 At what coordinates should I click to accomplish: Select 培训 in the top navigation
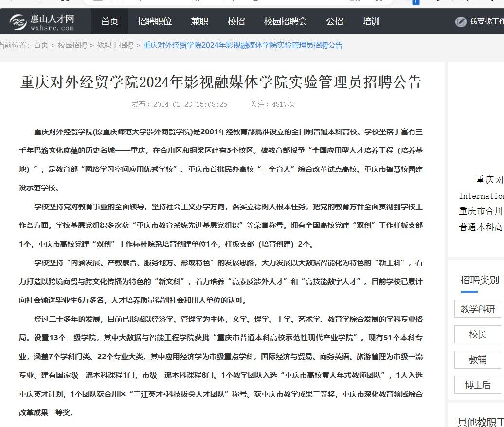pyautogui.click(x=371, y=21)
